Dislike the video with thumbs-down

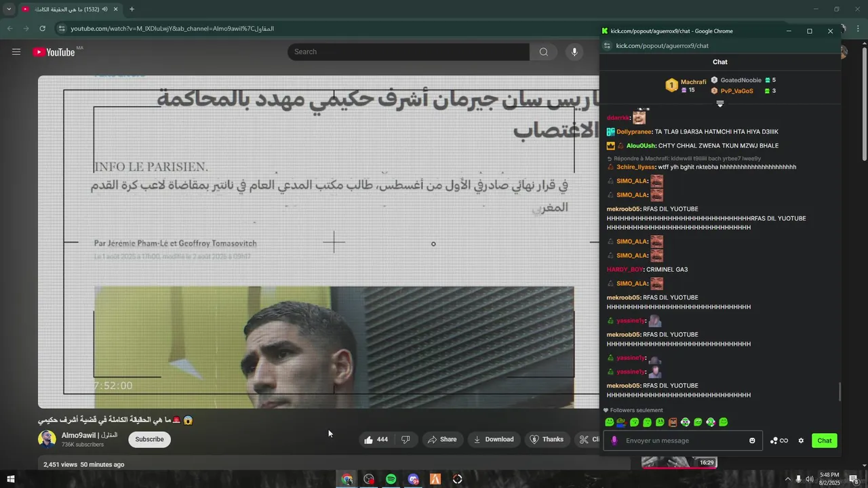tap(406, 439)
